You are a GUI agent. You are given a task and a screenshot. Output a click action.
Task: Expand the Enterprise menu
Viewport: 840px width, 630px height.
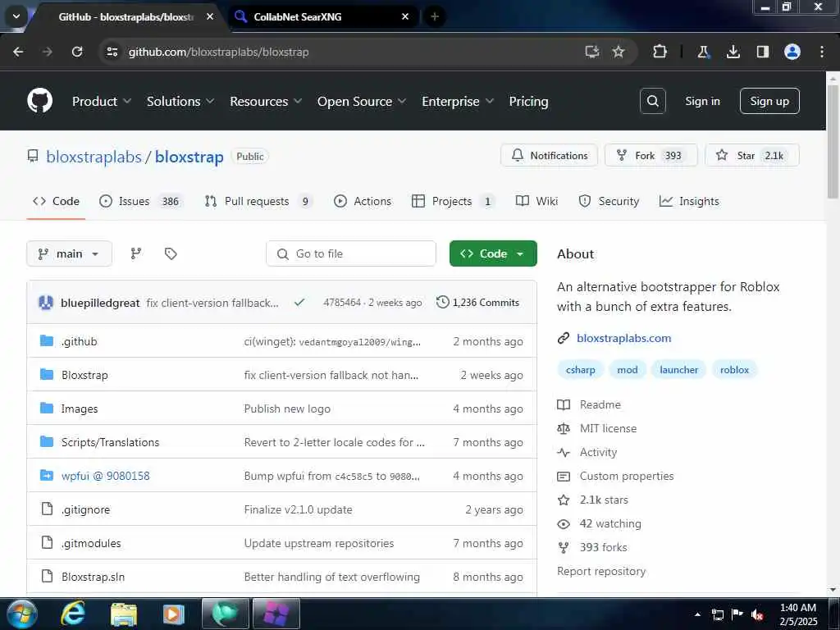click(458, 101)
